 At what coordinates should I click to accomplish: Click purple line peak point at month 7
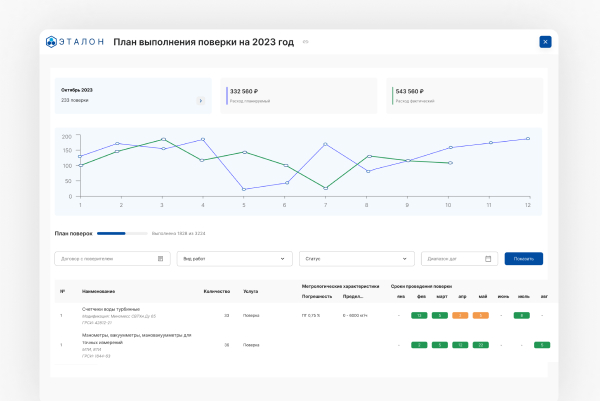[x=325, y=144]
